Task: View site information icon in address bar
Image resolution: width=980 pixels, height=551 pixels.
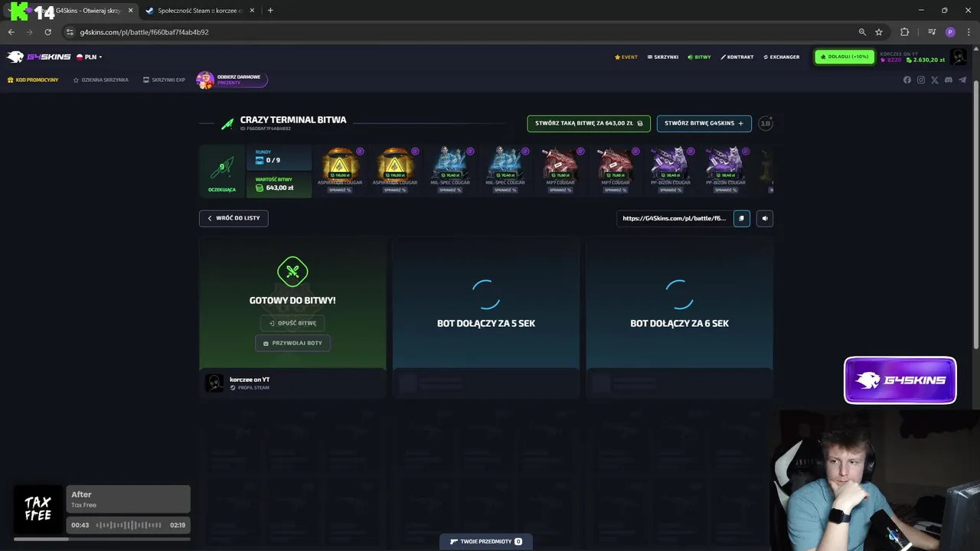Action: 70,32
